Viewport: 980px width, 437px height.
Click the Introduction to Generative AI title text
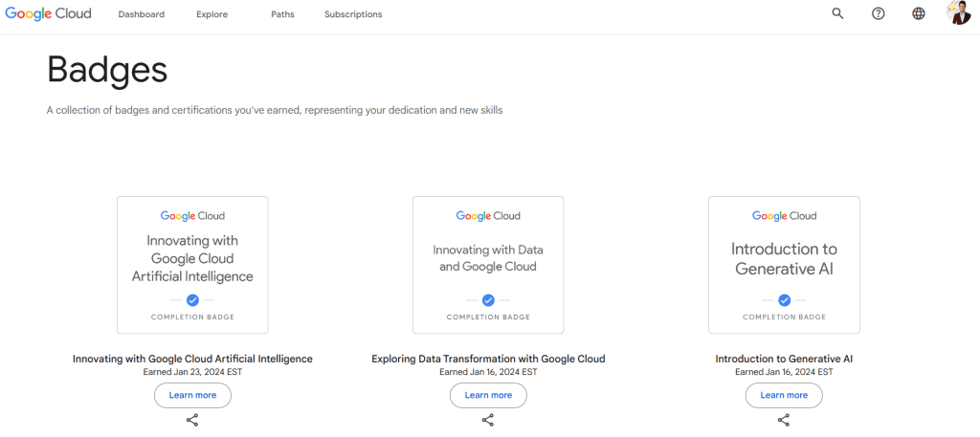coord(784,360)
